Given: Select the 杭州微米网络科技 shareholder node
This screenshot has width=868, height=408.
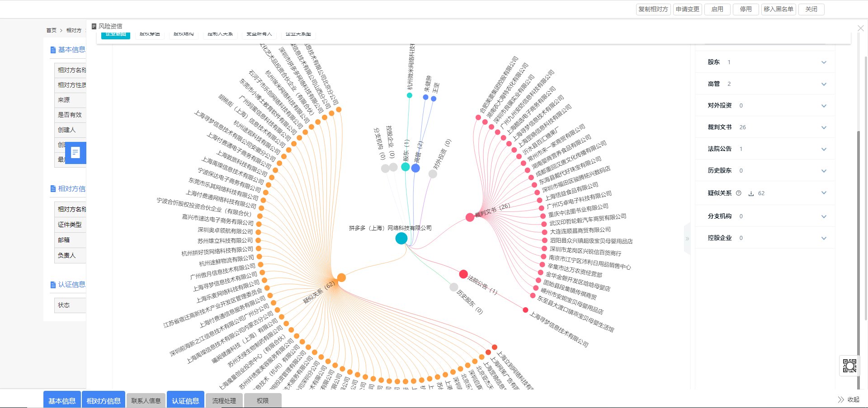Looking at the screenshot, I should (410, 95).
